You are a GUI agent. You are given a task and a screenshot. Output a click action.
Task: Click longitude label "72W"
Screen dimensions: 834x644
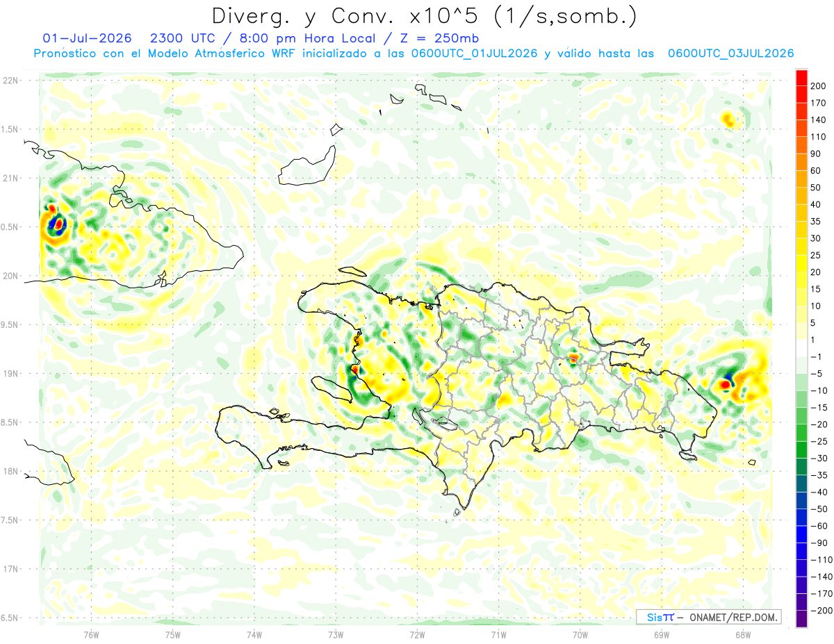[417, 635]
